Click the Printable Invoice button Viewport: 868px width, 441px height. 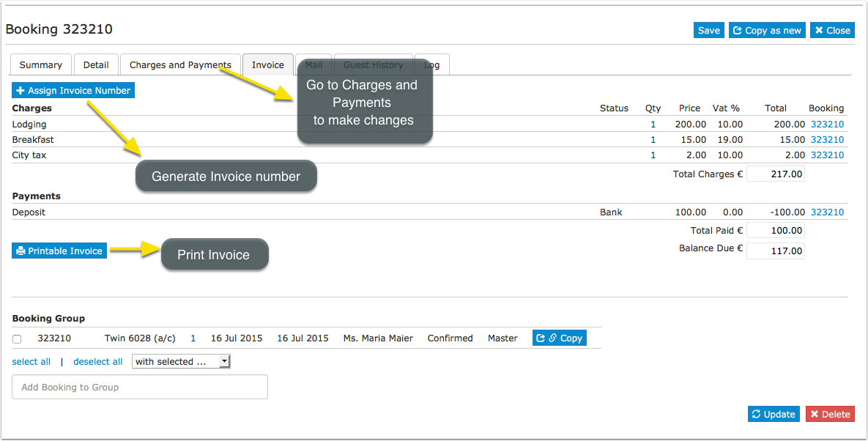(x=59, y=251)
